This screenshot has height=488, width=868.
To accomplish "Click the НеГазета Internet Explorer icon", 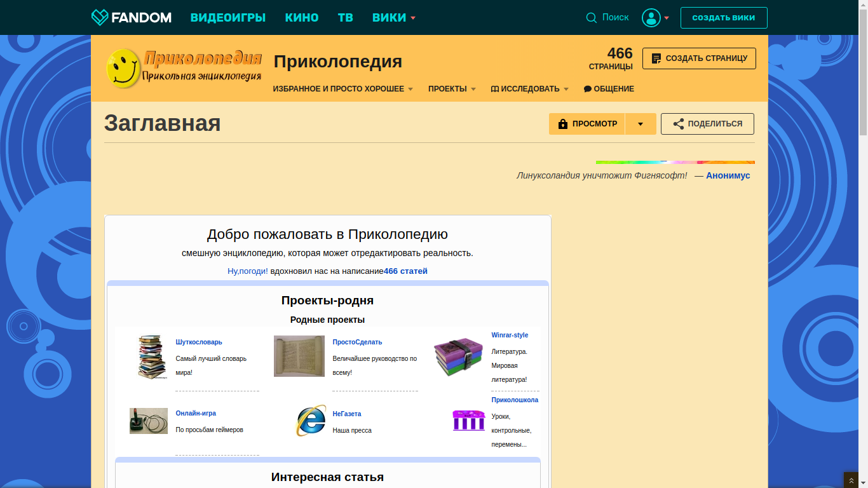I will (311, 421).
